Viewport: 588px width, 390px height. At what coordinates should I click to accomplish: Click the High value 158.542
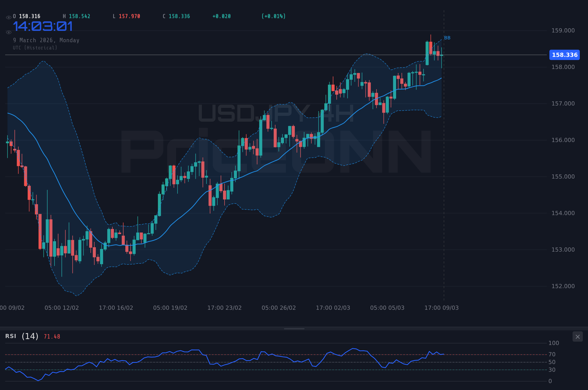click(x=80, y=16)
